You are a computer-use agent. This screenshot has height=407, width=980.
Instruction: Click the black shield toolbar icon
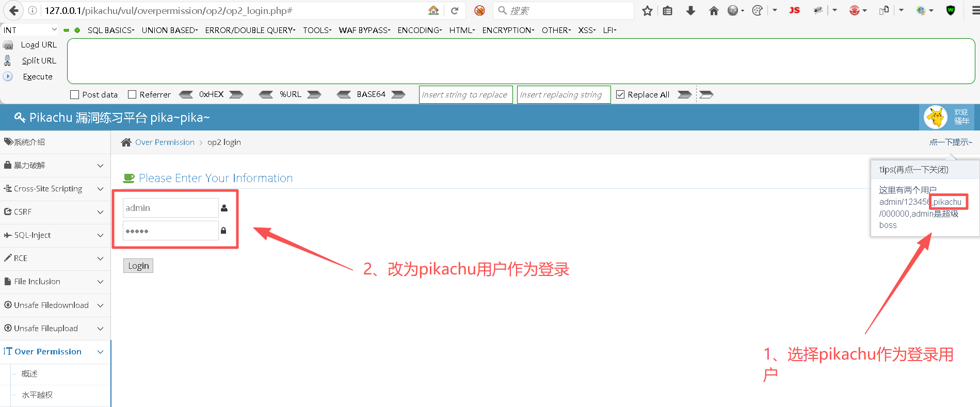point(951,10)
